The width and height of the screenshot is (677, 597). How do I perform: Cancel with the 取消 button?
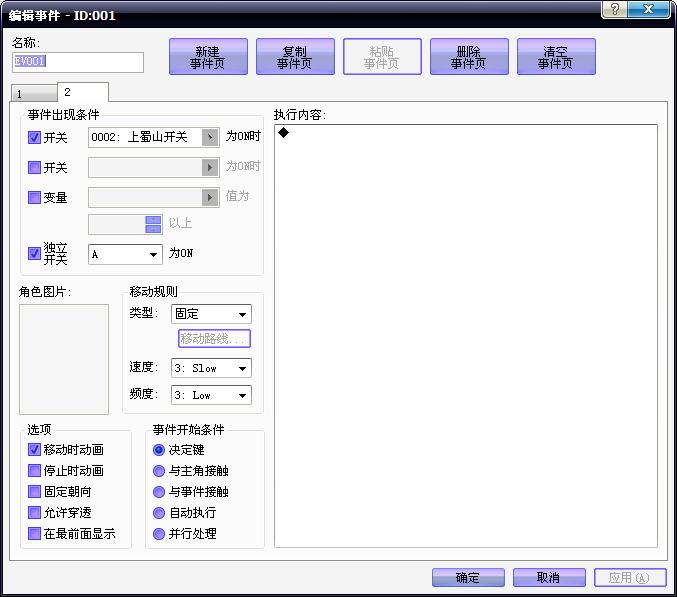[x=549, y=578]
